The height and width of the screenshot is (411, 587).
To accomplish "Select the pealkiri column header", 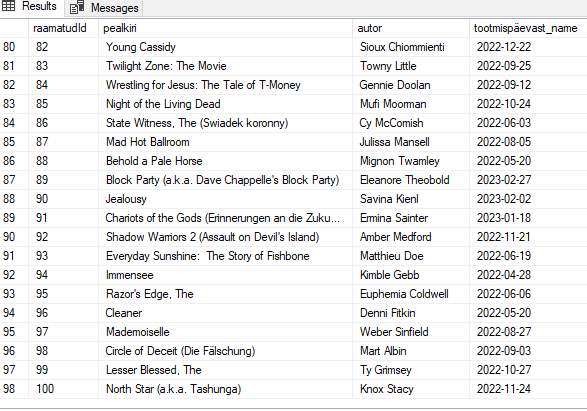I will click(225, 28).
